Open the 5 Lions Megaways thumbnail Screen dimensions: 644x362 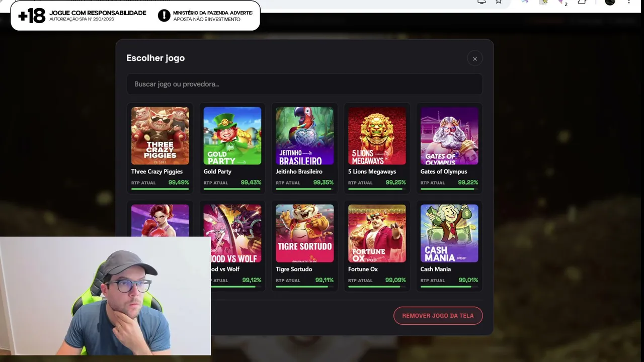pyautogui.click(x=377, y=136)
